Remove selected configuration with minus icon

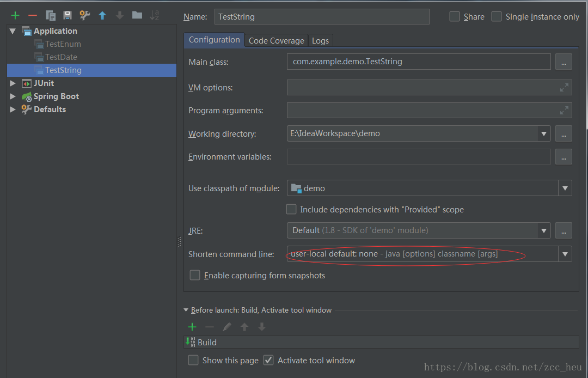pyautogui.click(x=33, y=15)
